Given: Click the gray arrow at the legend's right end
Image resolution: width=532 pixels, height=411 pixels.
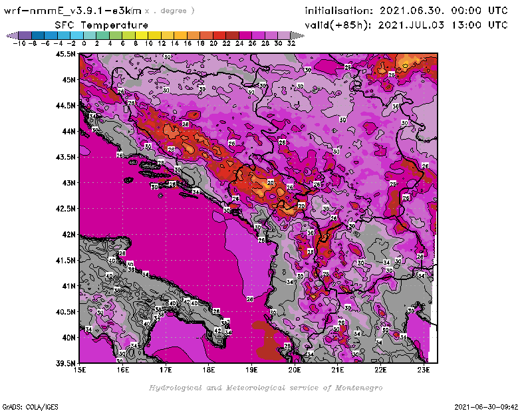Looking at the screenshot, I should pyautogui.click(x=297, y=35).
